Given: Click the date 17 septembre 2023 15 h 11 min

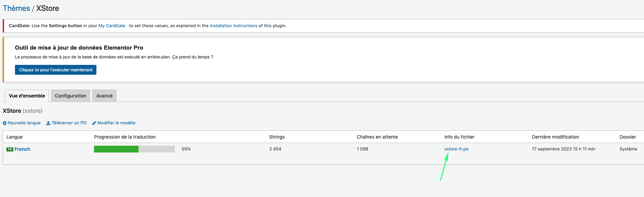Looking at the screenshot, I should [x=564, y=149].
